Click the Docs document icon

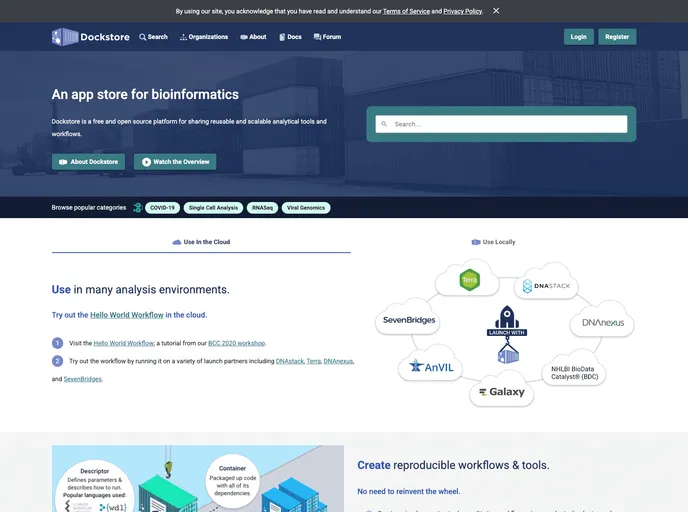(x=282, y=37)
